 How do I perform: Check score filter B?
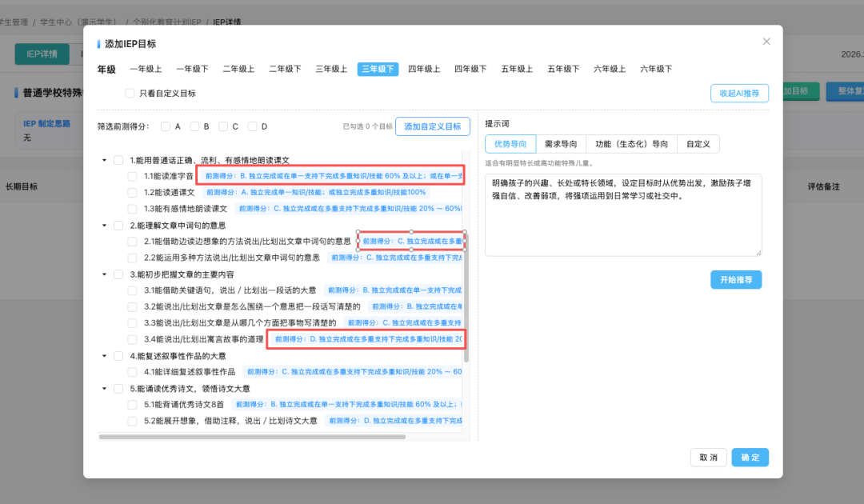[194, 126]
